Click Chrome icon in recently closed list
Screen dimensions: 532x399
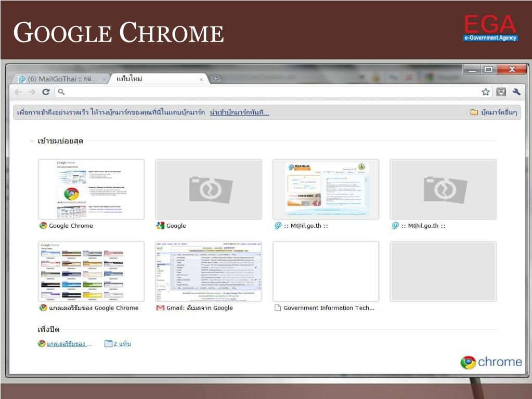point(42,343)
